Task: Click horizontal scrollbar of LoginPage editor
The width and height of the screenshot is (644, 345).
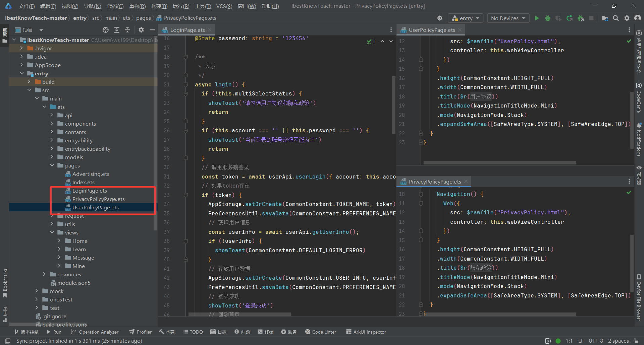Action: 239,314
